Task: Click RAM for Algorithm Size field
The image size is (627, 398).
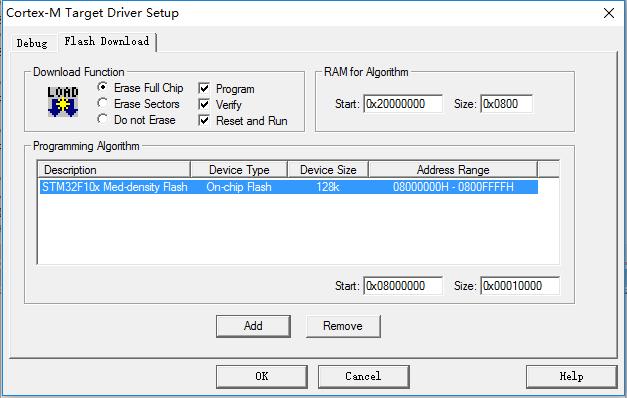Action: pos(506,104)
